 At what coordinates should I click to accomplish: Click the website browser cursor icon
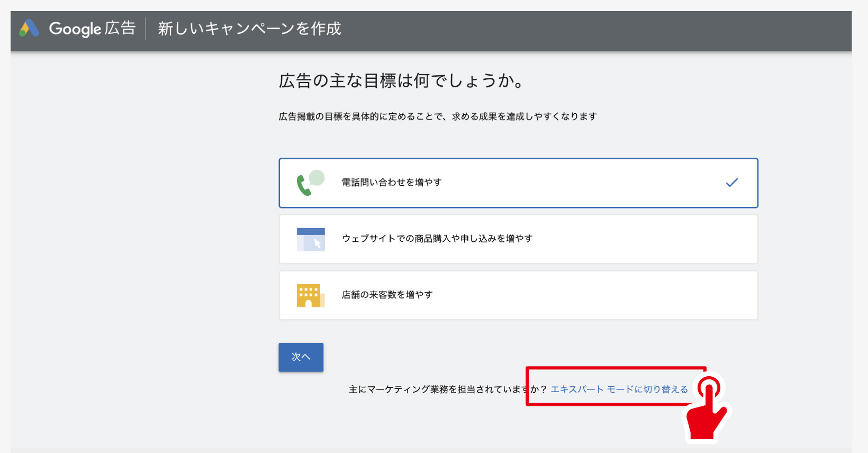(x=311, y=239)
